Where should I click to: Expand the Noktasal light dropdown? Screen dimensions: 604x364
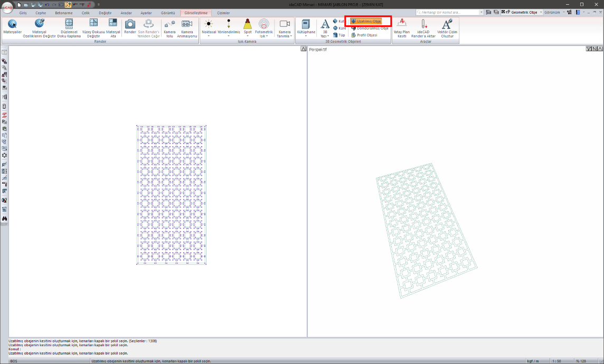coord(209,36)
